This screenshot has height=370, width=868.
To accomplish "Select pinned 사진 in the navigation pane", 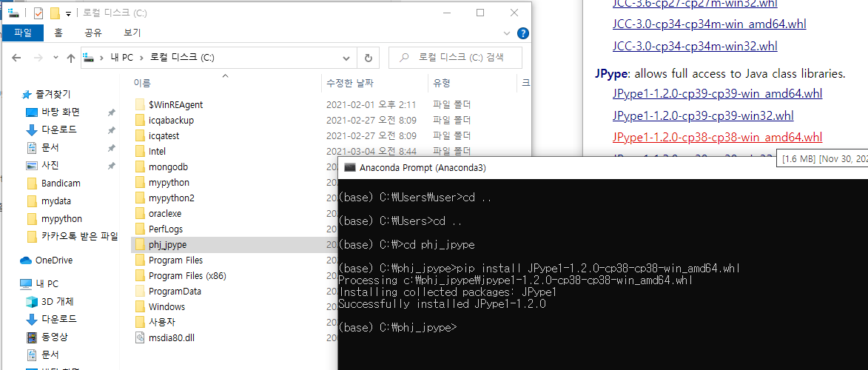I will (50, 165).
